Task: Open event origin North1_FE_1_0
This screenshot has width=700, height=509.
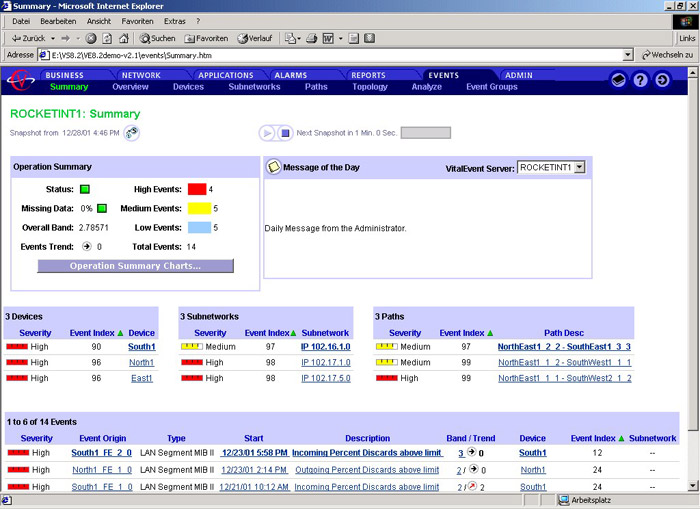Action: point(102,469)
